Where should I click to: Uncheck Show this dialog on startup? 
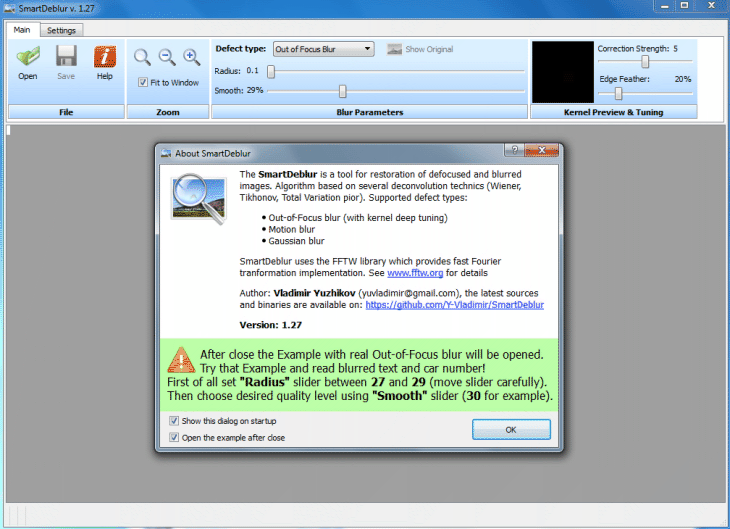[175, 422]
